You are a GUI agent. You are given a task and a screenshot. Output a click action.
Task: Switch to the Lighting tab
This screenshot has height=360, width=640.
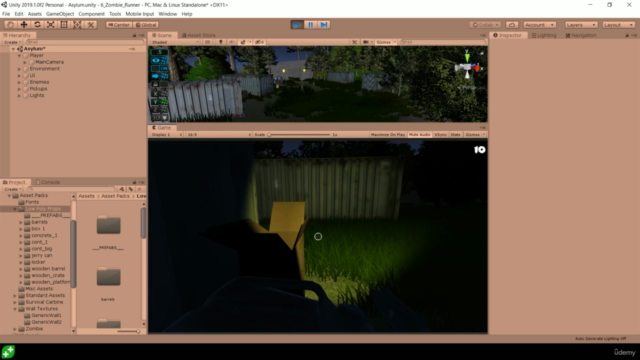544,36
